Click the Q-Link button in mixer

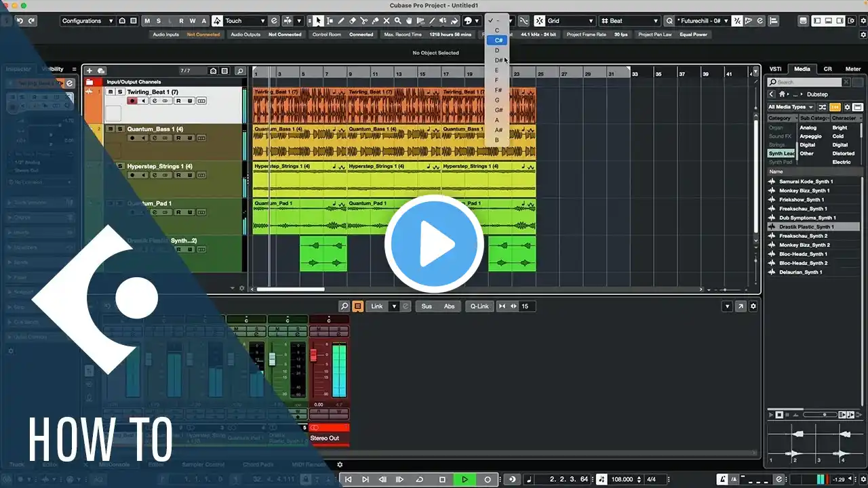pyautogui.click(x=479, y=306)
